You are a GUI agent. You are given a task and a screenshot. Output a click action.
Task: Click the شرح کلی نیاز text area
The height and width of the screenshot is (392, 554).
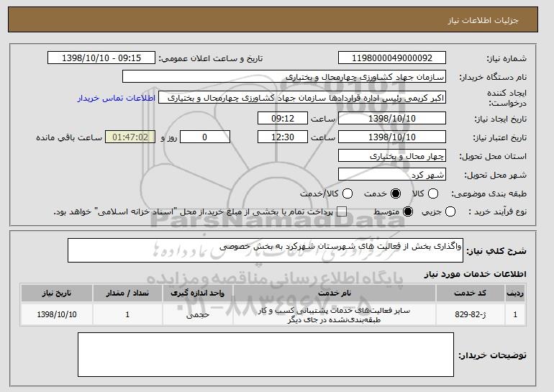(265, 250)
